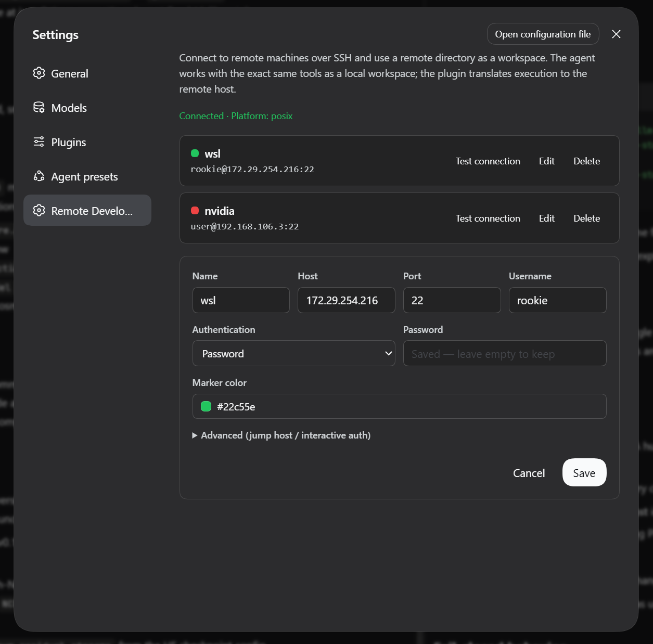This screenshot has height=644, width=653.
Task: Click the nvidia connection name heading
Action: pyautogui.click(x=220, y=211)
